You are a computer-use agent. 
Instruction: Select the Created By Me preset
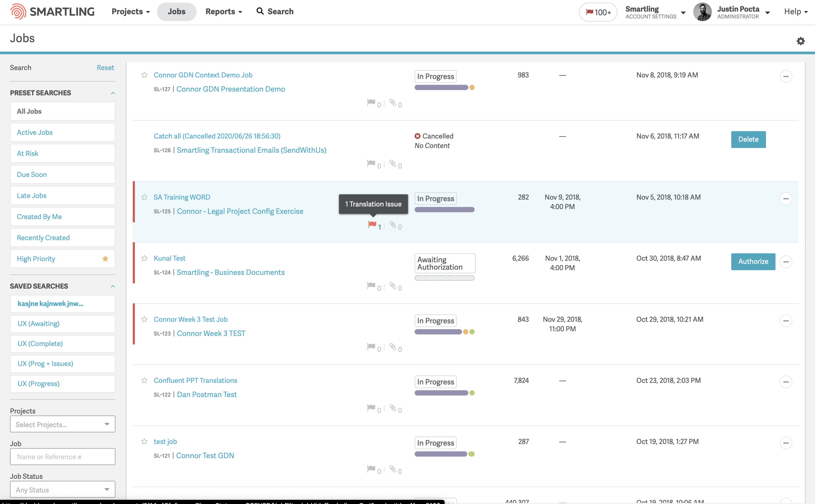(63, 217)
